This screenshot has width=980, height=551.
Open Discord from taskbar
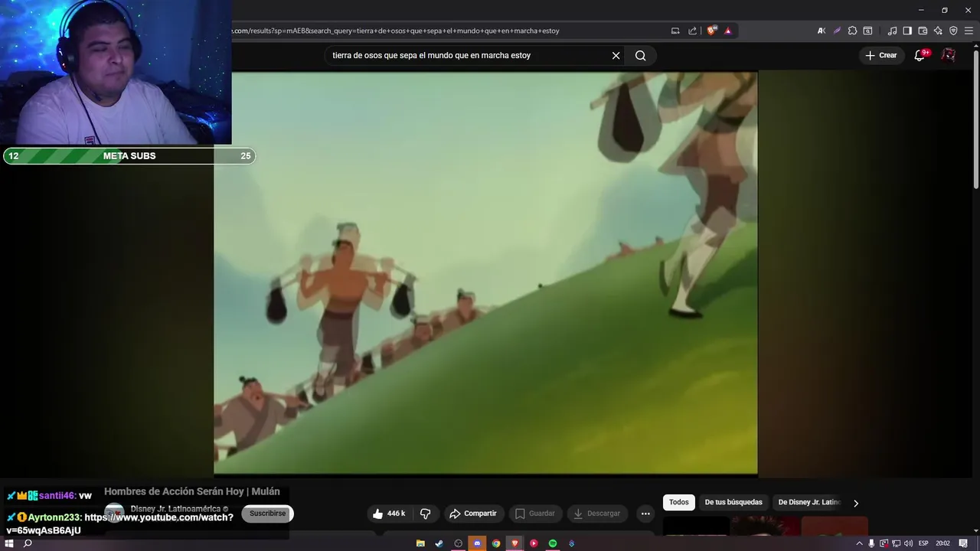[x=477, y=543]
